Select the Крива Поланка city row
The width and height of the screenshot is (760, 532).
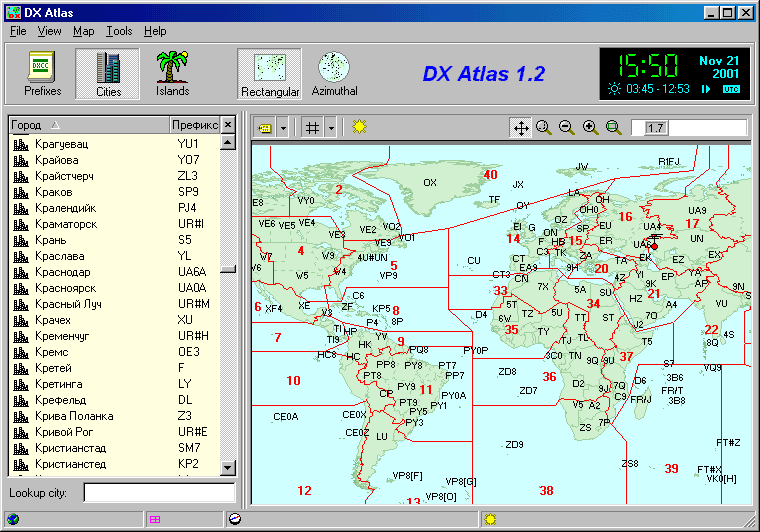click(x=114, y=416)
